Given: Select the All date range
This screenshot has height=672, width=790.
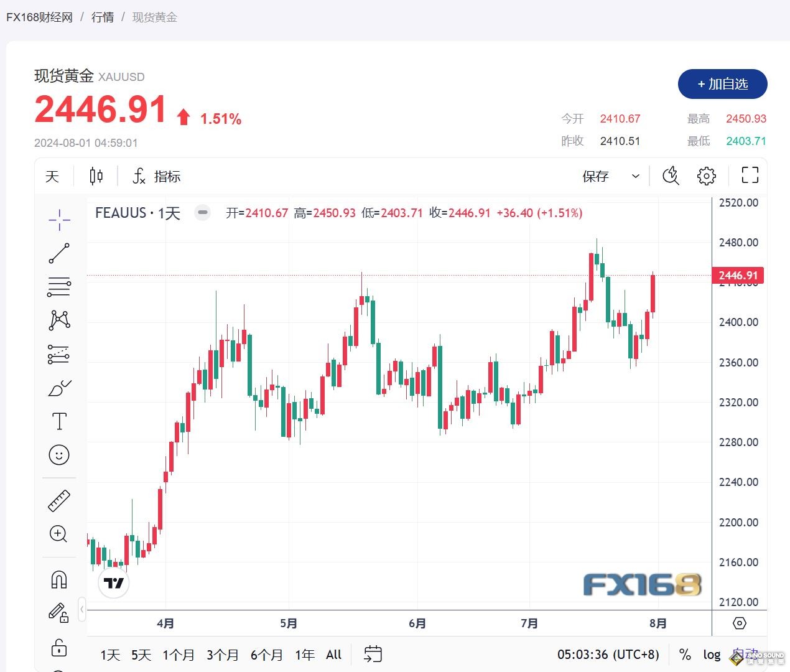Looking at the screenshot, I should coord(334,655).
